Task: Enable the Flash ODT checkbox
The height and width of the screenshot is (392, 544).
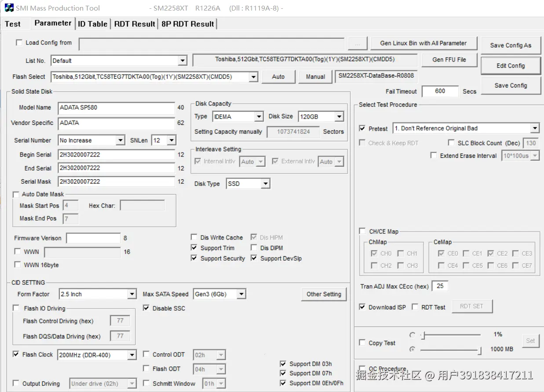Action: 146,369
